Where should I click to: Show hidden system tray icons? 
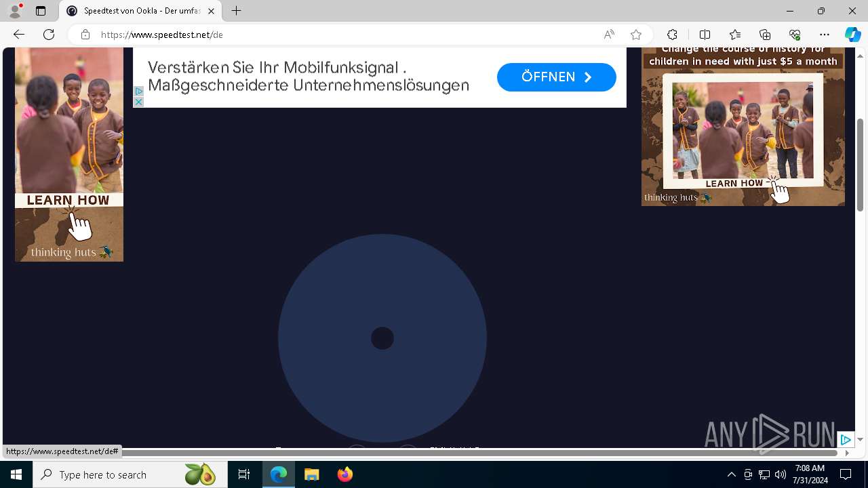point(731,474)
